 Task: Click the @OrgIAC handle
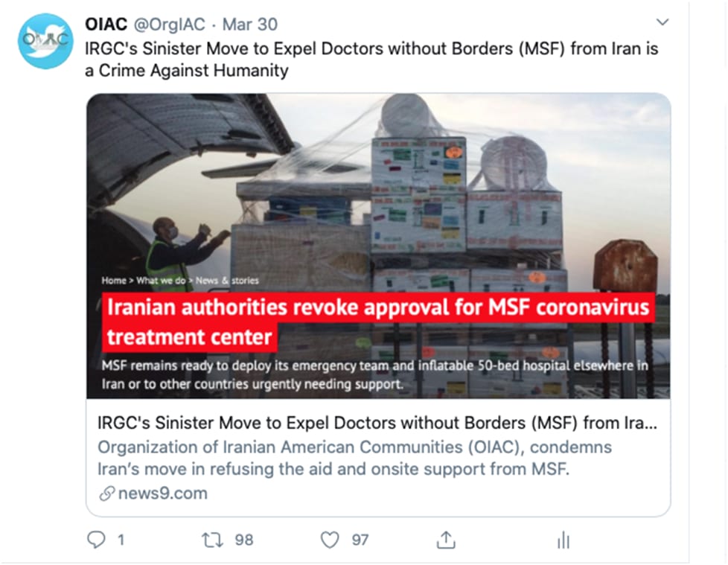pyautogui.click(x=168, y=24)
